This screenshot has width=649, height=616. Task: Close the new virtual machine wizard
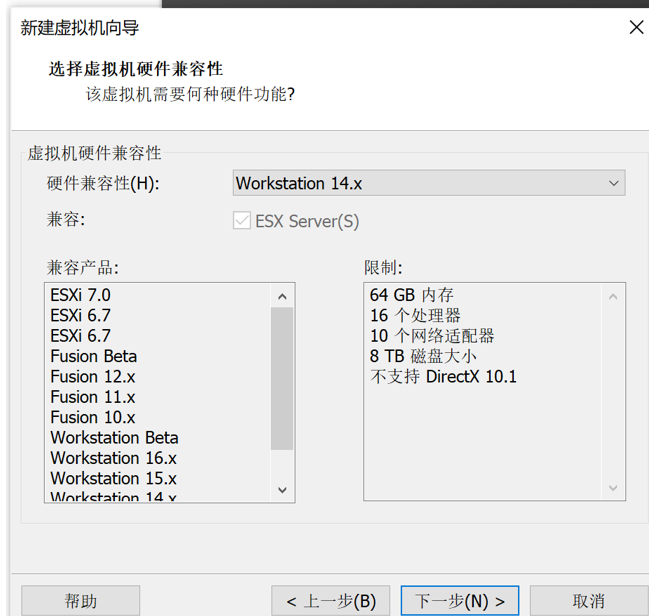636,28
